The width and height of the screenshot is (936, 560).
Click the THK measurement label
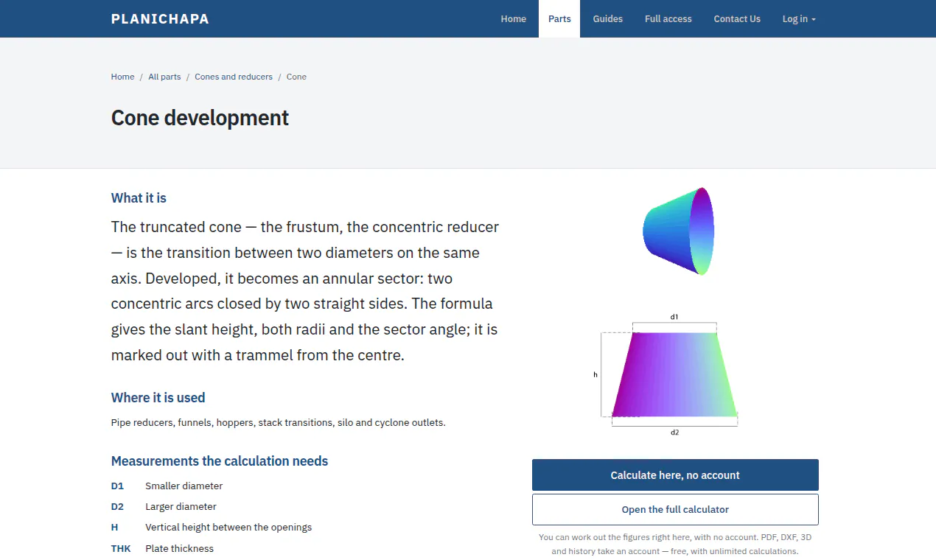point(121,549)
